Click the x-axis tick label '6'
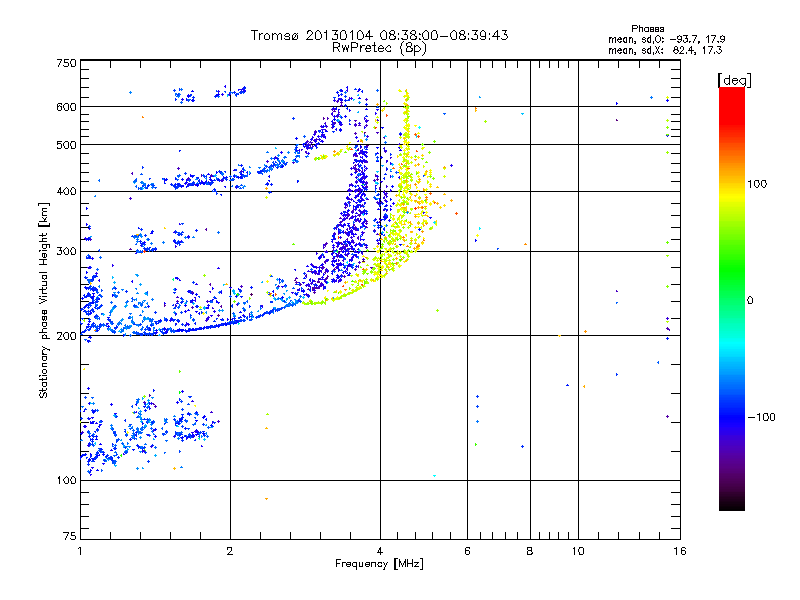This screenshot has width=800, height=600. coord(467,551)
